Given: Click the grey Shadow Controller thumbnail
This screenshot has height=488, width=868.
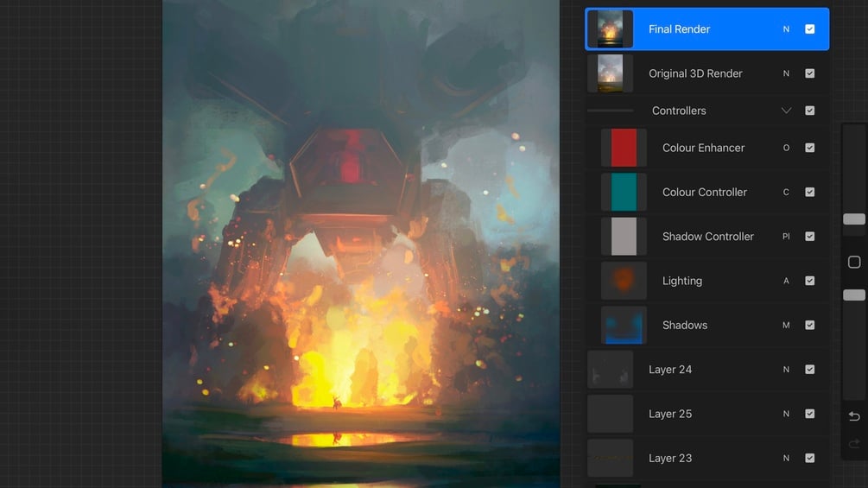Looking at the screenshot, I should [x=624, y=237].
